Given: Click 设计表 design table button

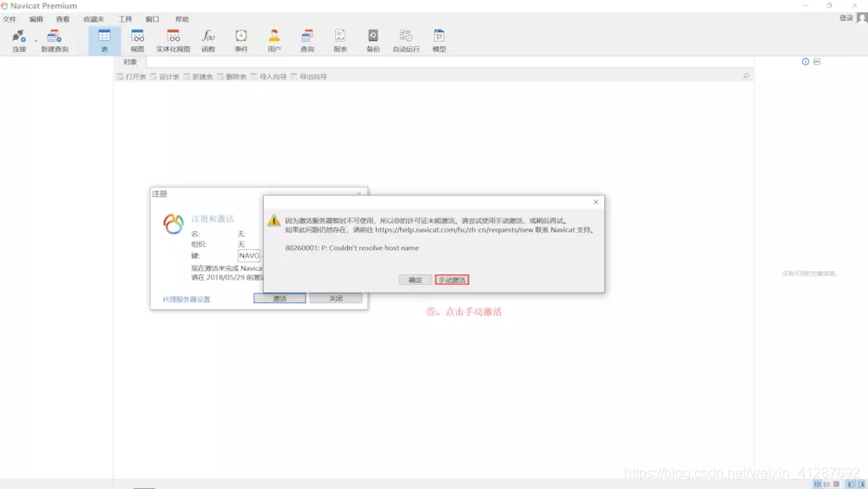Looking at the screenshot, I should pos(165,76).
